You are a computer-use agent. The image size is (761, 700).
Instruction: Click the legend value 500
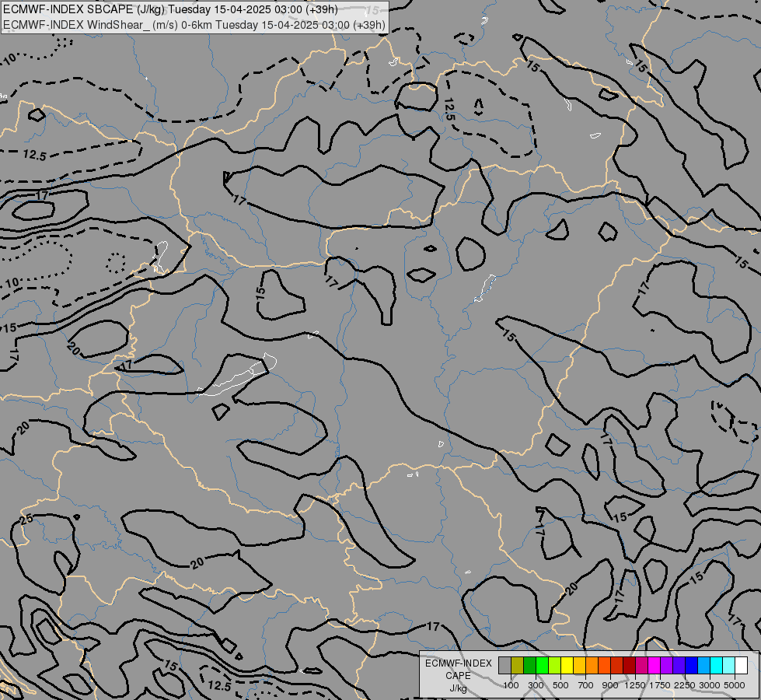click(560, 685)
